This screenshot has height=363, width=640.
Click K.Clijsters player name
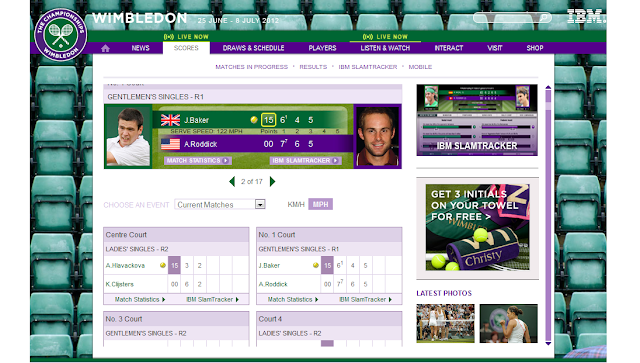(120, 284)
